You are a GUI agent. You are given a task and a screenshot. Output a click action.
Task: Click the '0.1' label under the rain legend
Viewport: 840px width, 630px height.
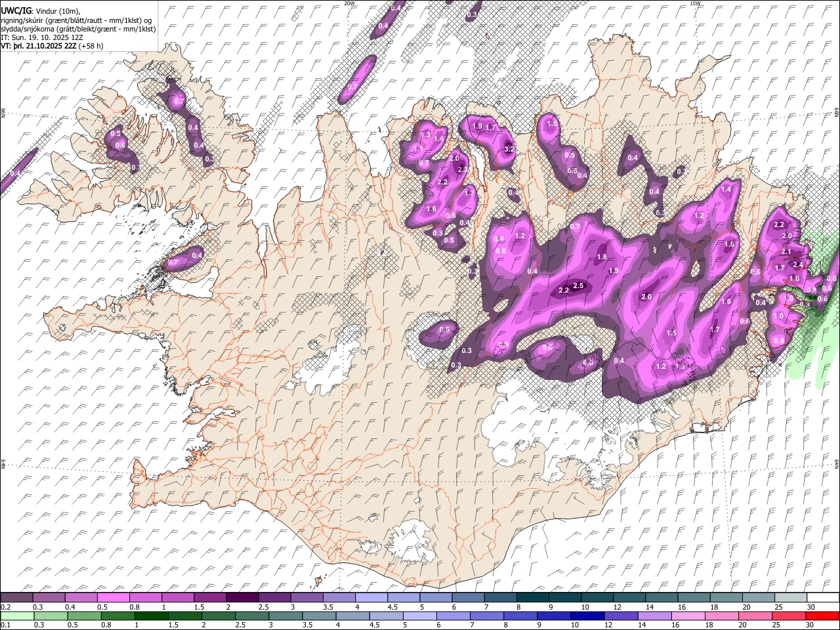pyautogui.click(x=5, y=625)
